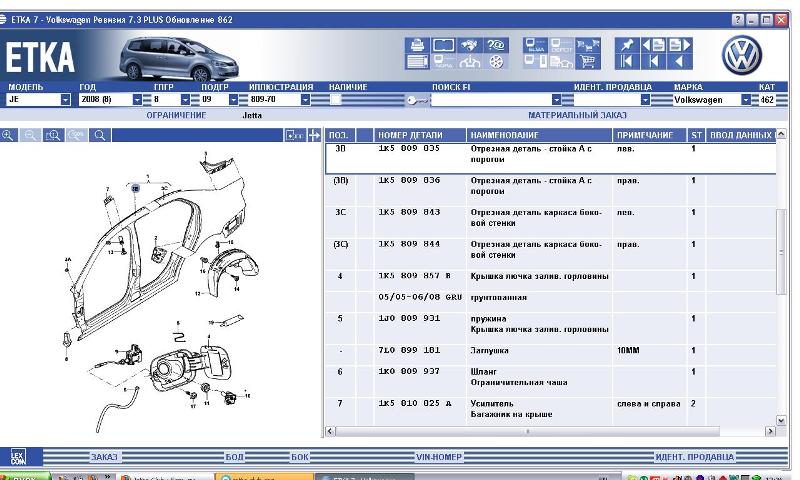The height and width of the screenshot is (480, 800).
Task: Click the printer icon in the top toolbar
Action: point(417,45)
